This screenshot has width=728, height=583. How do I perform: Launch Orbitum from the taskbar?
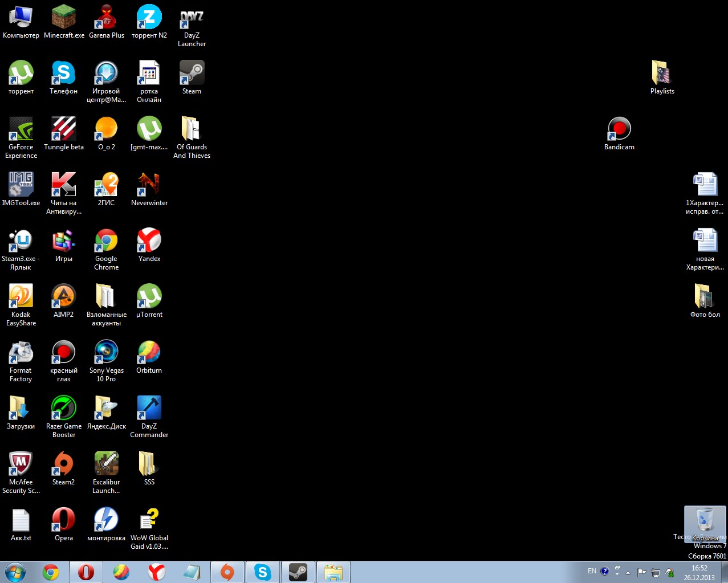click(121, 572)
